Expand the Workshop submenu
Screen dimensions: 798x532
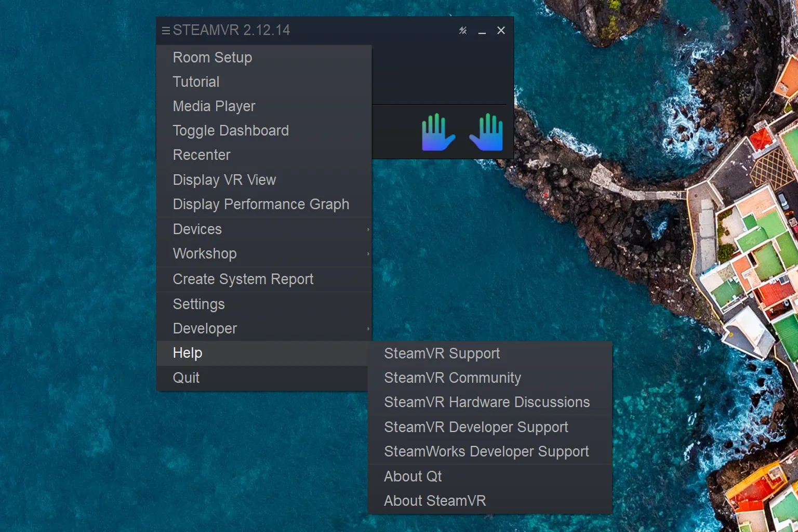pos(264,254)
